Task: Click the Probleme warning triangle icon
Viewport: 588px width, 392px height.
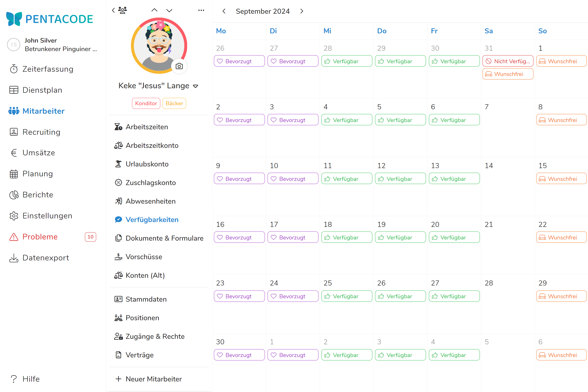Action: (x=14, y=237)
